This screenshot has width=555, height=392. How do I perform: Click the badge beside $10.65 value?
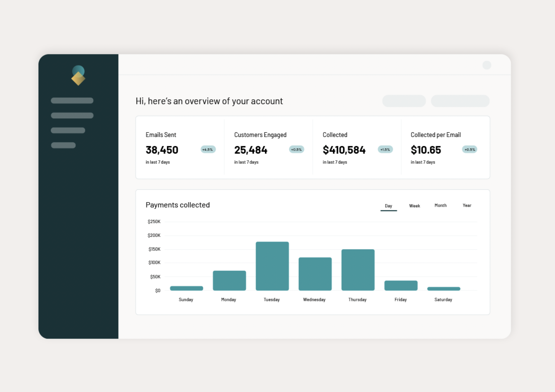(470, 149)
